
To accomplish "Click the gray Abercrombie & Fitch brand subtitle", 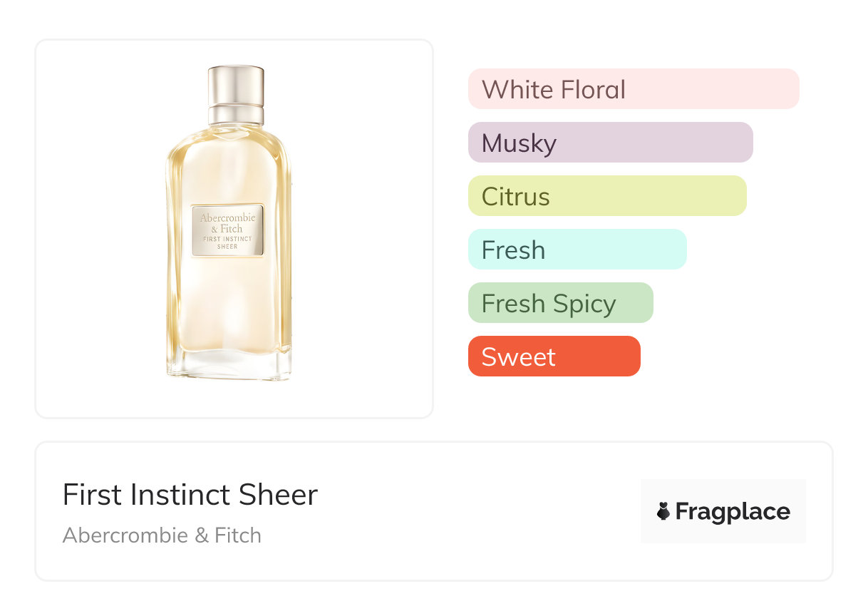I will tap(162, 535).
